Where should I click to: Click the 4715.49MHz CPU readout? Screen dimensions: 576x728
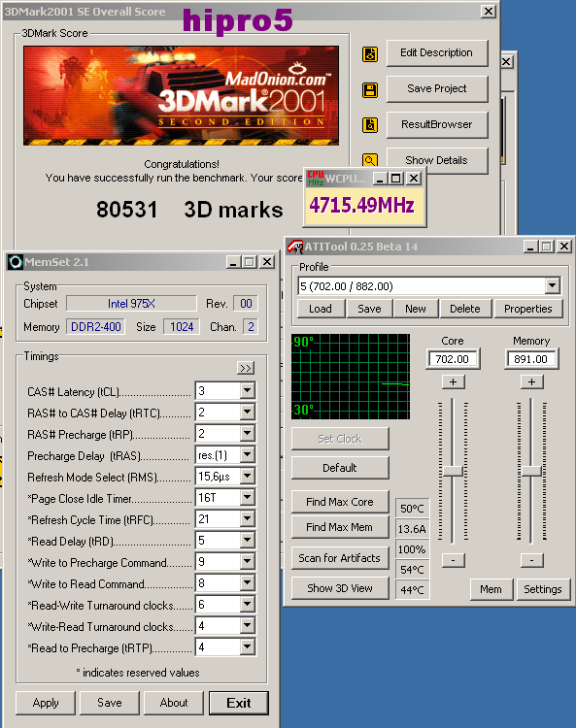[x=362, y=205]
